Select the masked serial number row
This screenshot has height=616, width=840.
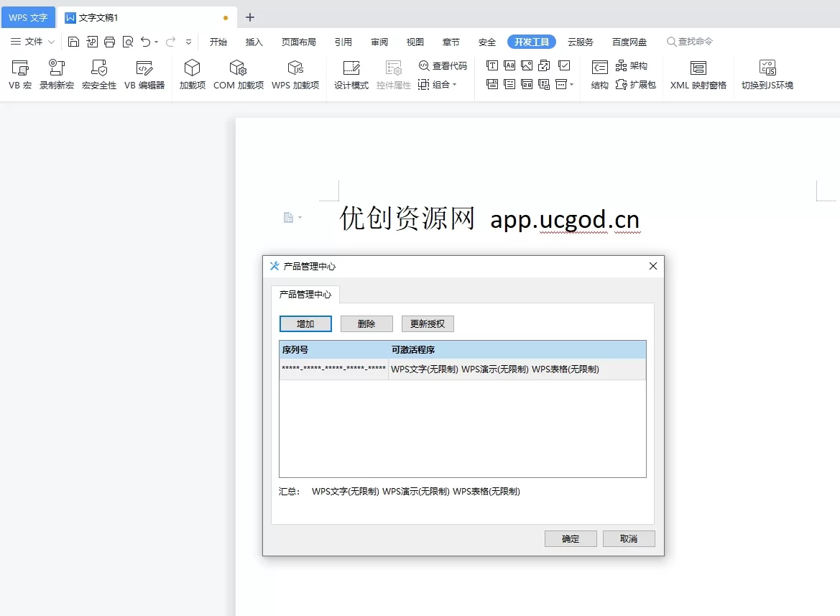point(463,369)
